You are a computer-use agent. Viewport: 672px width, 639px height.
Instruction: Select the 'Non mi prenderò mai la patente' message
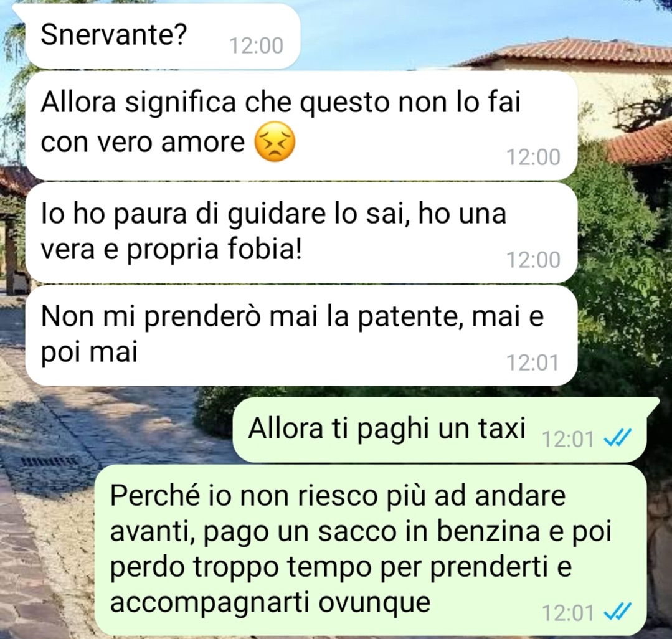(301, 336)
